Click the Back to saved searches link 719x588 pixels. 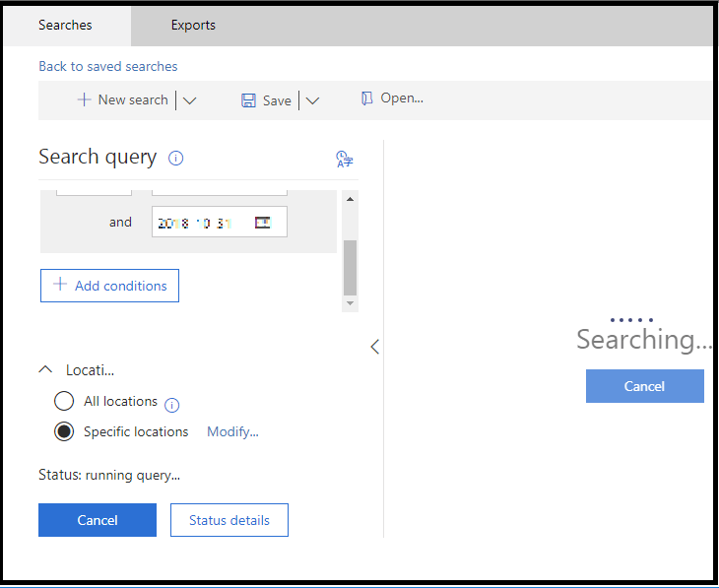click(108, 66)
